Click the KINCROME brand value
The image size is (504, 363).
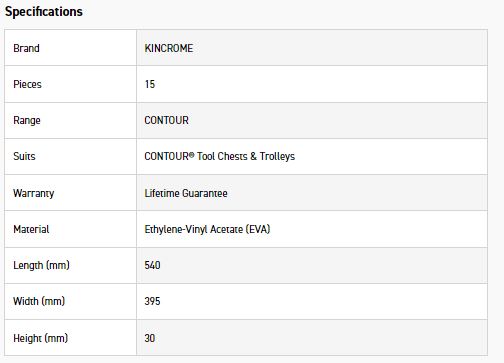(169, 48)
